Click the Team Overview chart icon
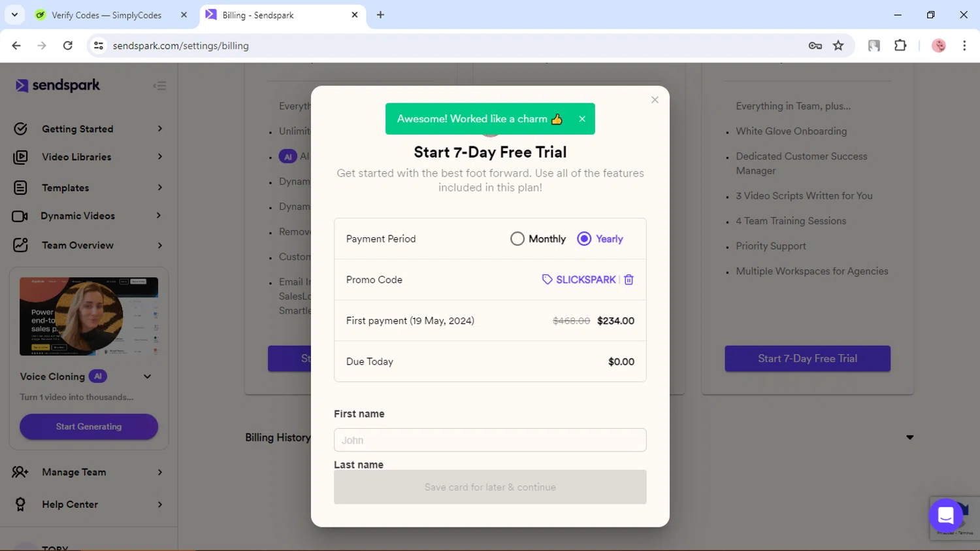Image resolution: width=980 pixels, height=551 pixels. 20,245
